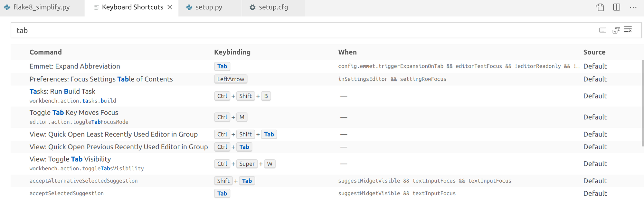Screen dimensions: 644x200
Task: Click the gear icon on setup.cfg tab
Action: 252,7
